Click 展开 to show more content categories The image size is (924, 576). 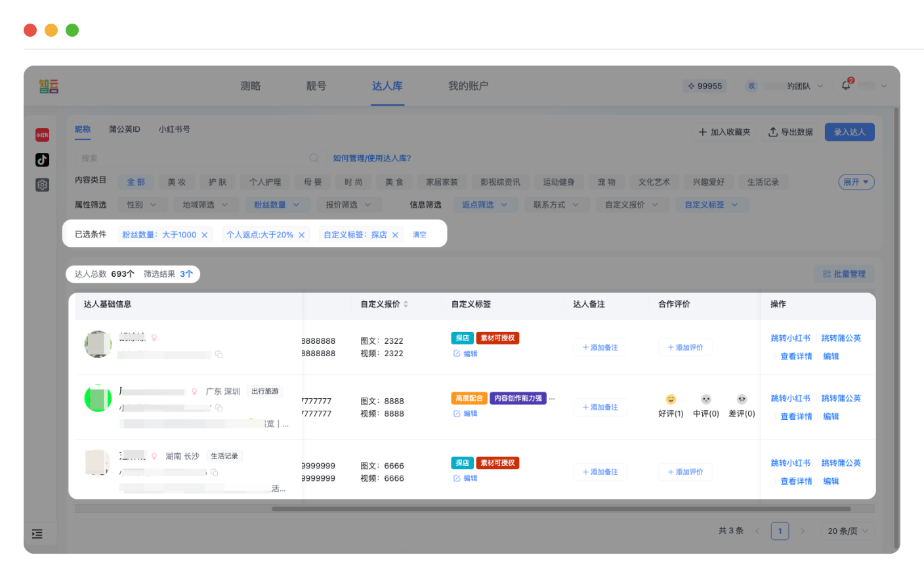pos(855,182)
